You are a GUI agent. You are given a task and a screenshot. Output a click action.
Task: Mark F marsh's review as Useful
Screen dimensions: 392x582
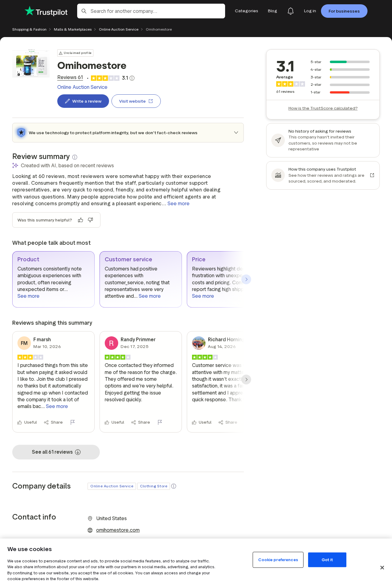[27, 422]
